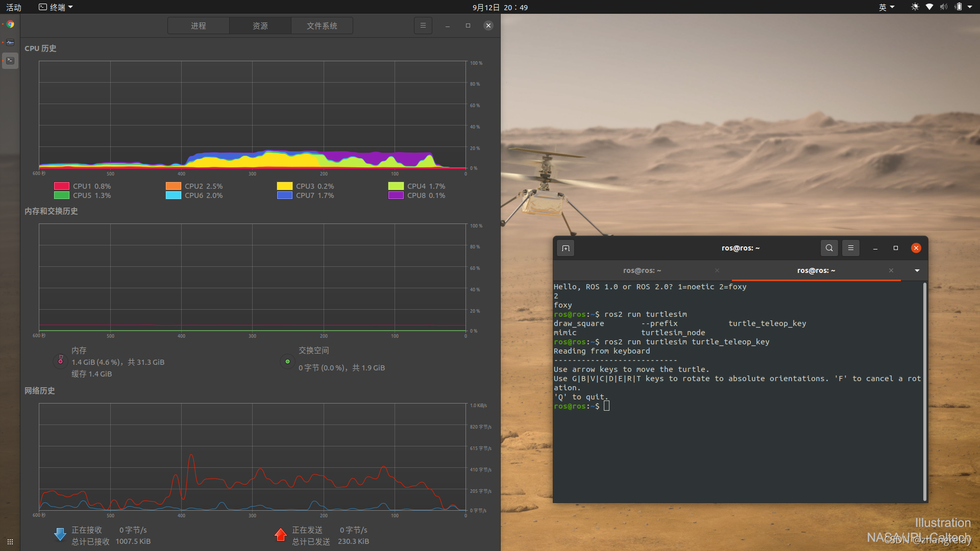The height and width of the screenshot is (551, 980).
Task: Expand the terminal tab list dropdown arrow
Action: (917, 270)
